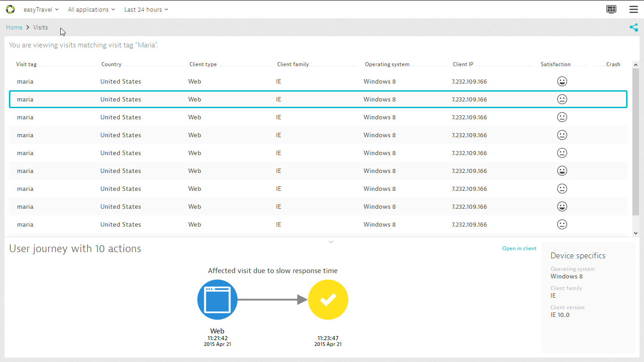The image size is (644, 362).
Task: Click the User journey with 10 actions heading
Action: tap(75, 248)
